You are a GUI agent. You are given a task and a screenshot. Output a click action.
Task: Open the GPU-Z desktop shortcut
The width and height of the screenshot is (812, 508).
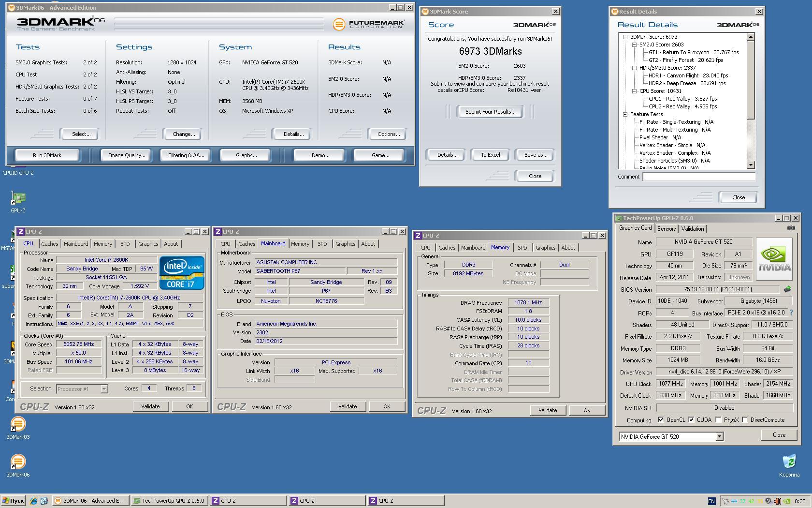coord(18,202)
